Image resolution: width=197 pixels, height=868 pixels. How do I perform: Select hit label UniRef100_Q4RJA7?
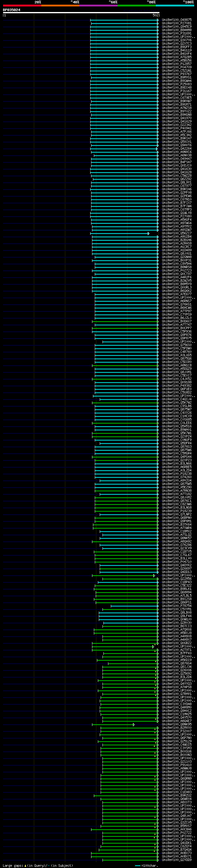pos(177,816)
